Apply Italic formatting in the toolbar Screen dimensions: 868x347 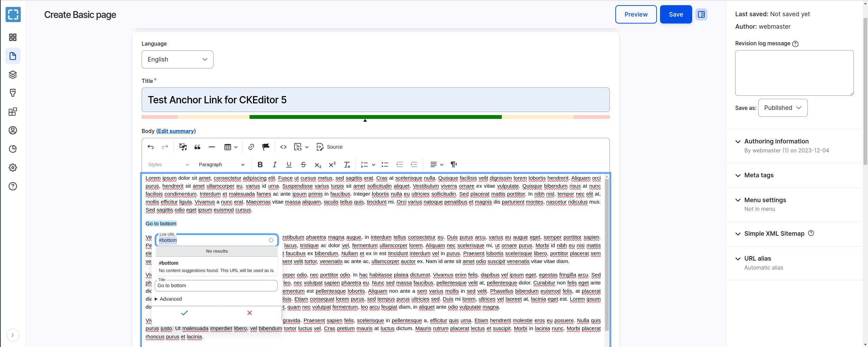coord(274,165)
